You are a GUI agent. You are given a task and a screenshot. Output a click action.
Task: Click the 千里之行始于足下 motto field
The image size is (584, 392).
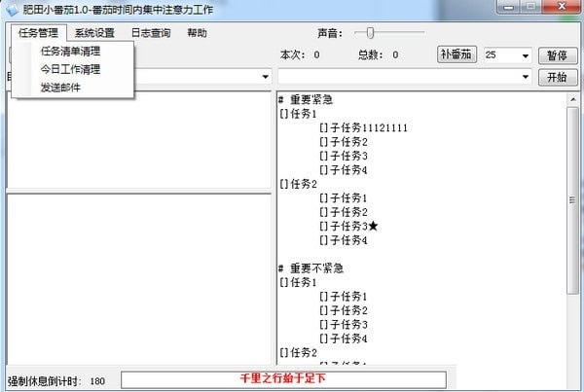[x=283, y=379]
